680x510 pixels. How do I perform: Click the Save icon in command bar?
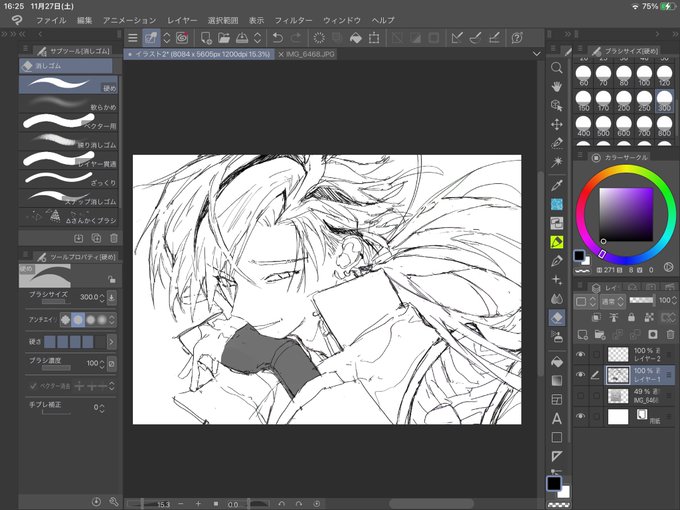[x=242, y=38]
